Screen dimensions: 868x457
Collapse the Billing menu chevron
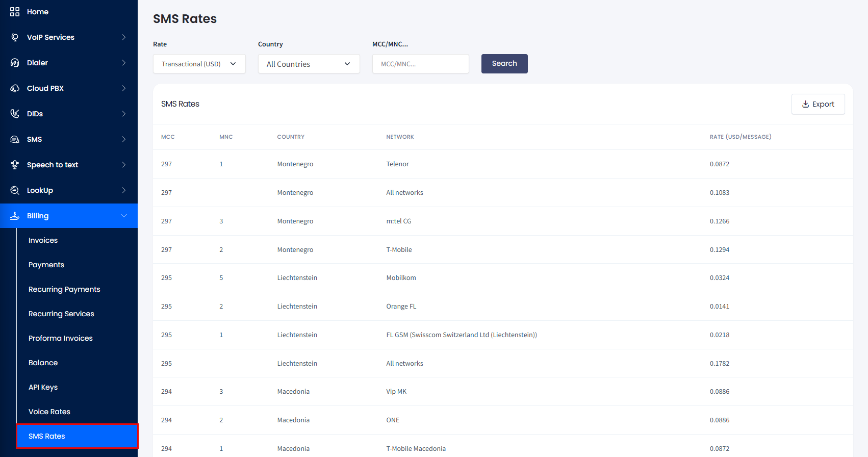[124, 216]
